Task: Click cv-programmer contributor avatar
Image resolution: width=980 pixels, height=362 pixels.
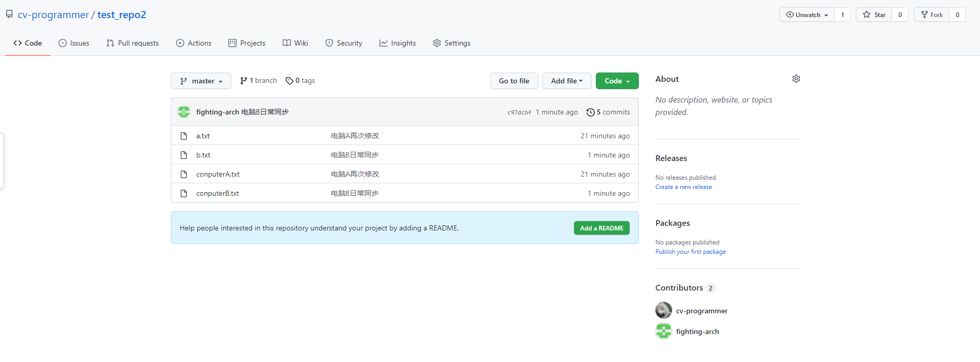Action: pyautogui.click(x=663, y=311)
